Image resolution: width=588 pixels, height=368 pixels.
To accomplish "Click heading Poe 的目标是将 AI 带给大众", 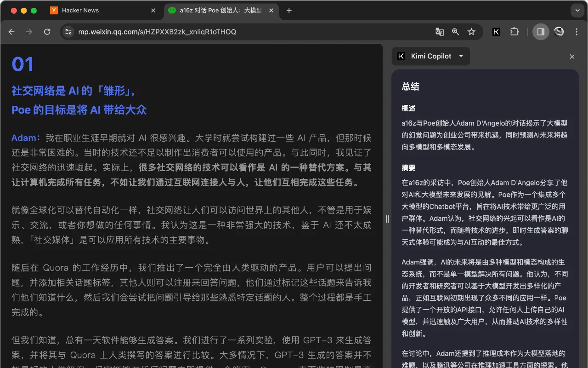I will tap(79, 110).
